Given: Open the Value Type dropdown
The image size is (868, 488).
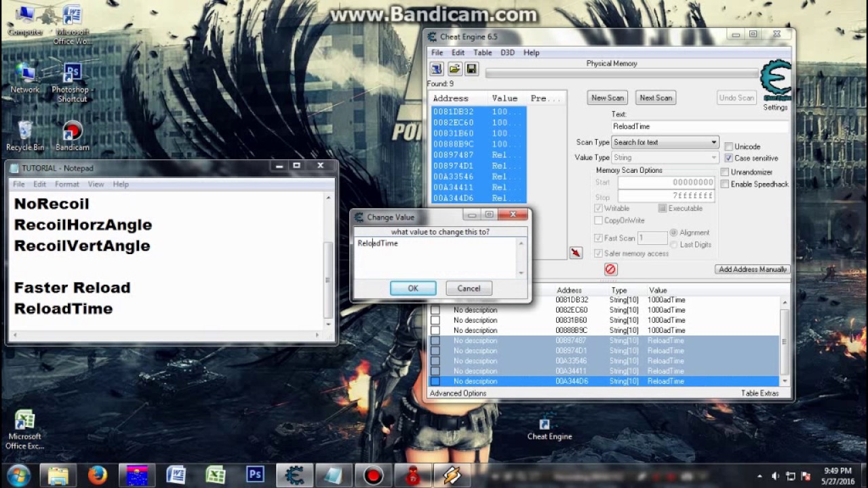Looking at the screenshot, I should click(x=665, y=157).
